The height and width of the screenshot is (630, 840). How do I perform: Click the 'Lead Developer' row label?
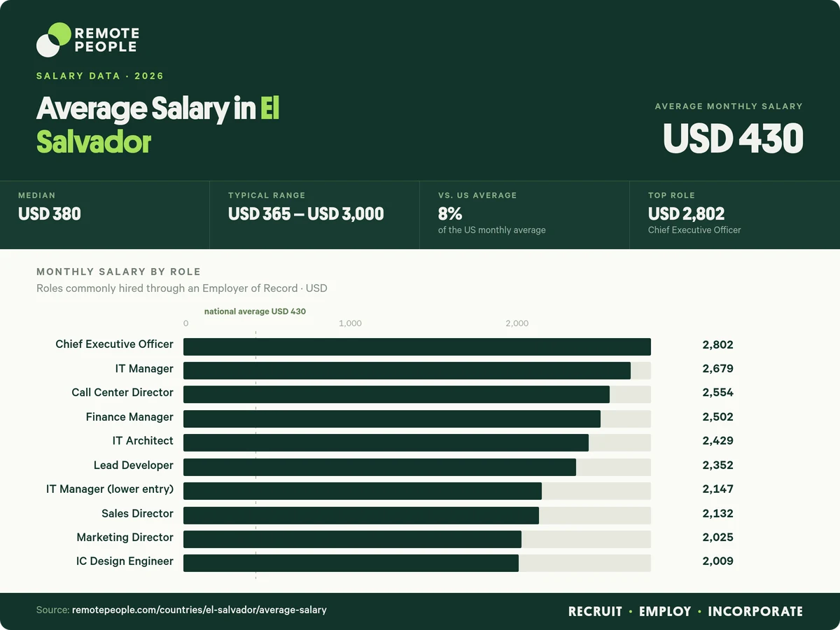click(x=134, y=465)
